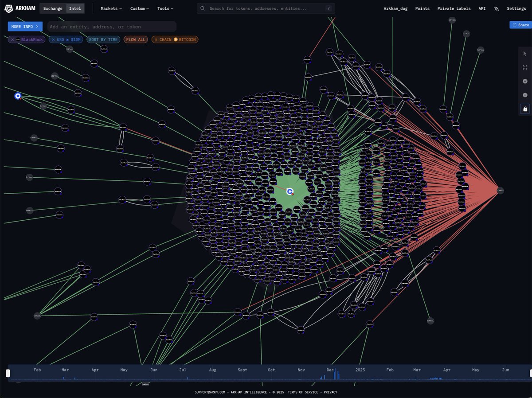This screenshot has width=532, height=398.
Task: Click the search magnifier icon
Action: [x=203, y=8]
